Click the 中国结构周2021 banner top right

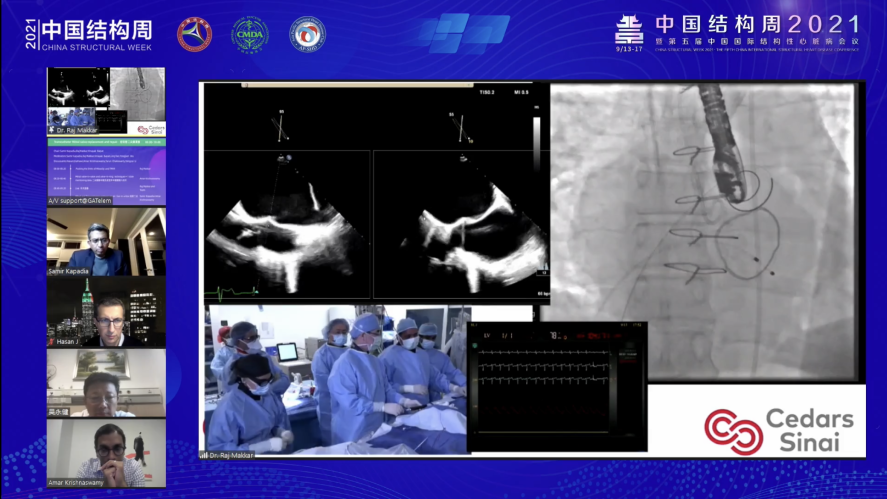[x=757, y=33]
